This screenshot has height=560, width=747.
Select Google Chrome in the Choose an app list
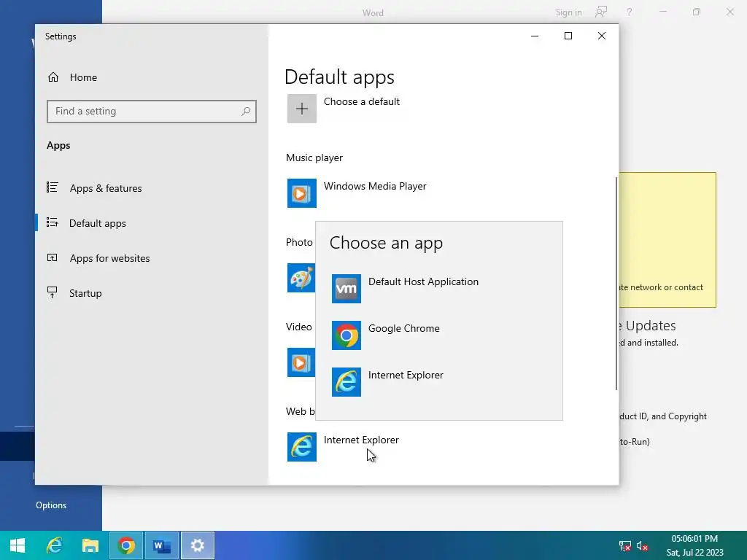438,335
